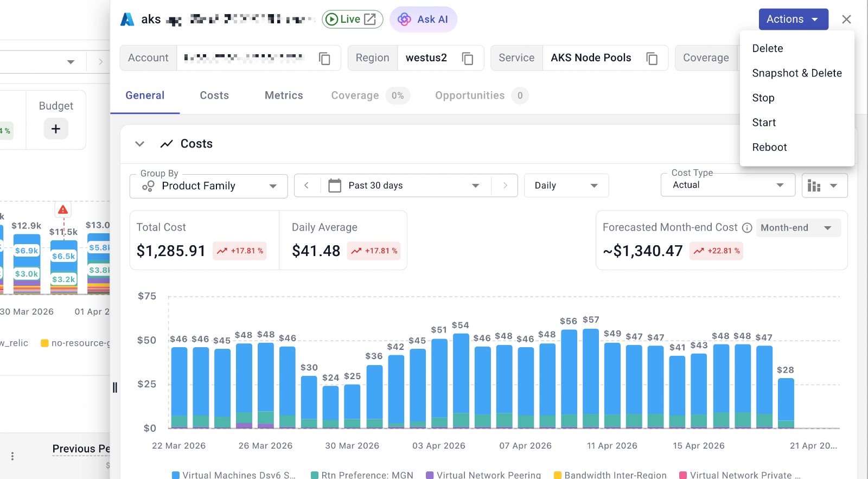Open the Live external link button

[353, 20]
